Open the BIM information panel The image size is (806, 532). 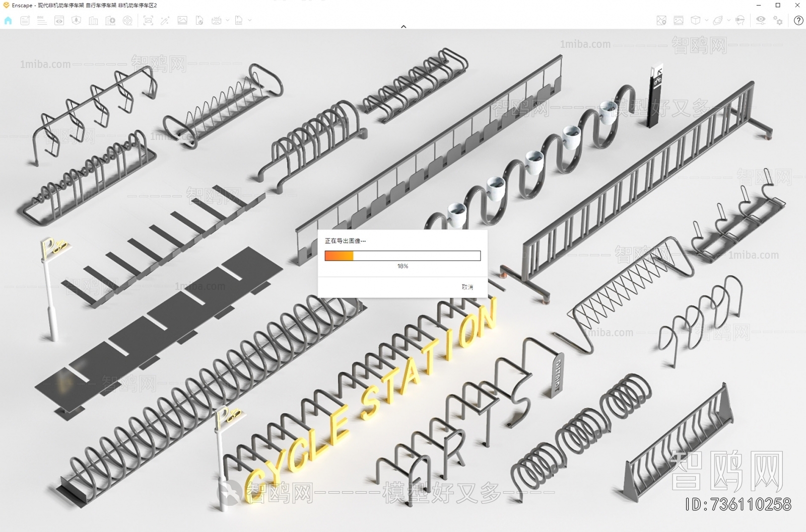pyautogui.click(x=42, y=21)
